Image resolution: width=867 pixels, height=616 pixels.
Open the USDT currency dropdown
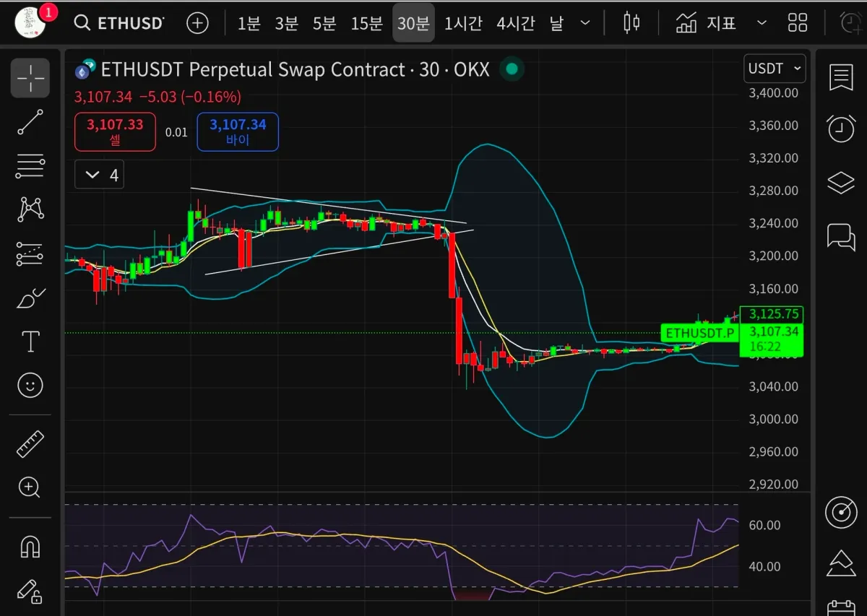pos(775,69)
